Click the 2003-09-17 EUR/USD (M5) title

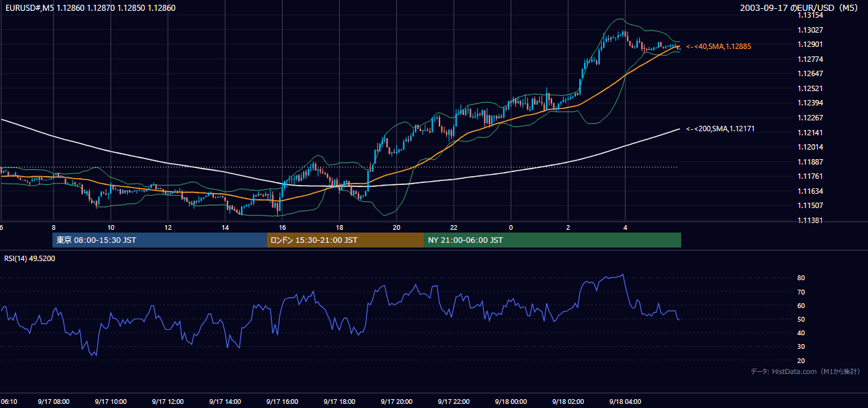pyautogui.click(x=800, y=8)
